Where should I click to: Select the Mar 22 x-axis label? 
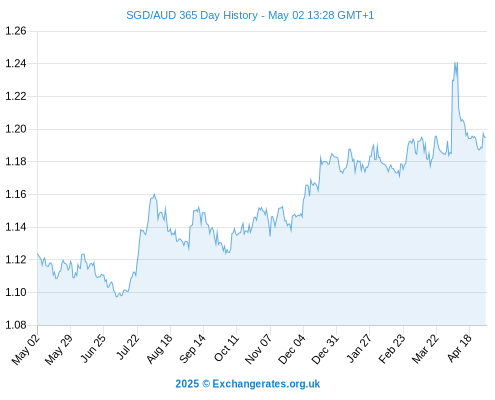click(425, 348)
